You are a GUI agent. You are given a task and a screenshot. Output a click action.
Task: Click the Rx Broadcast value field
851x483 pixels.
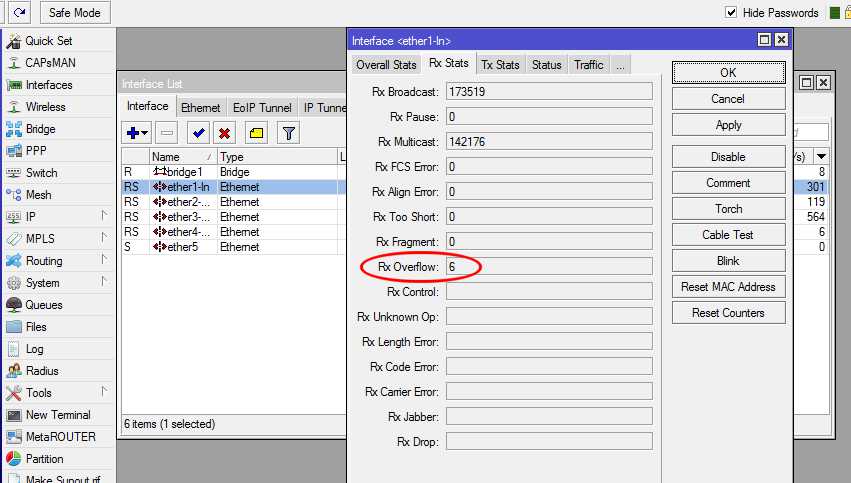(549, 92)
